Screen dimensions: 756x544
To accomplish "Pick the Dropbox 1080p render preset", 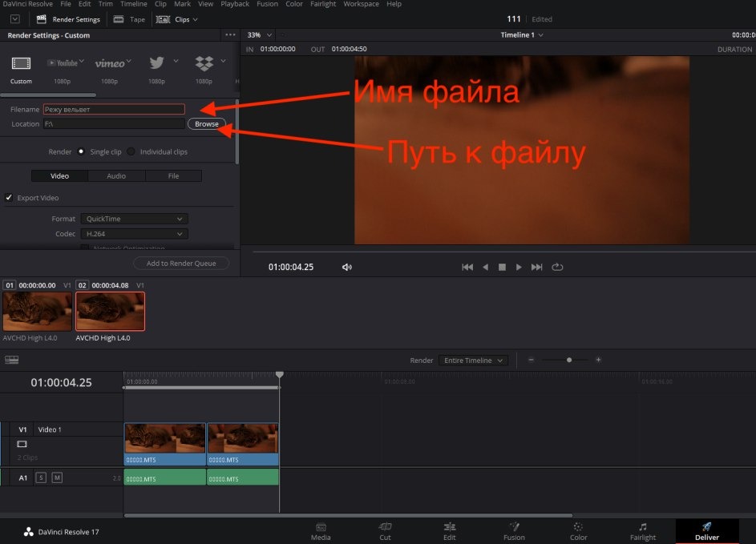I will pyautogui.click(x=204, y=68).
